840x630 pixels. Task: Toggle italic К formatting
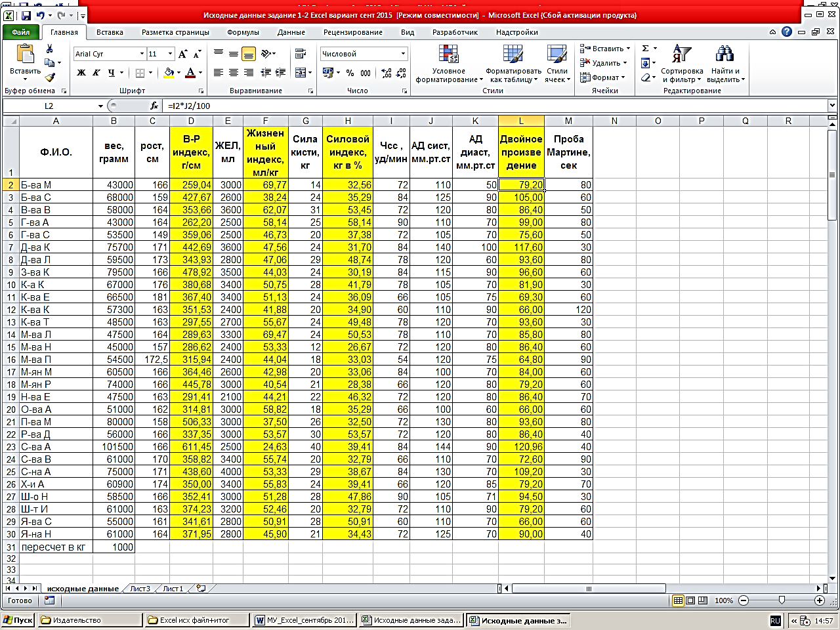(96, 73)
